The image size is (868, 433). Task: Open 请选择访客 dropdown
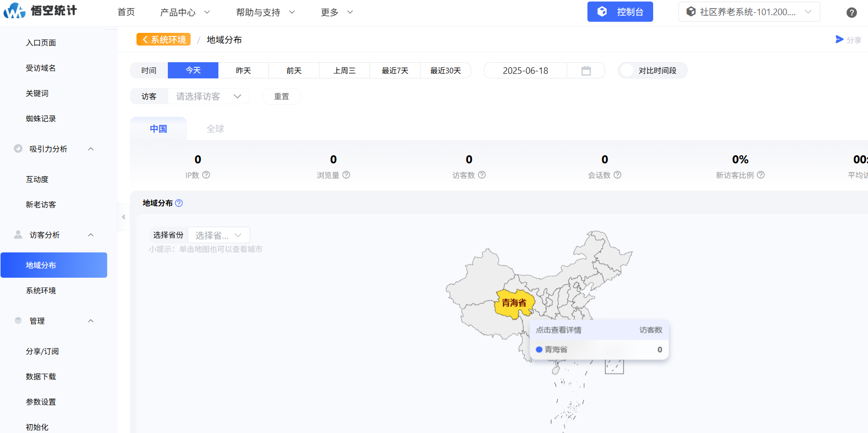click(209, 96)
